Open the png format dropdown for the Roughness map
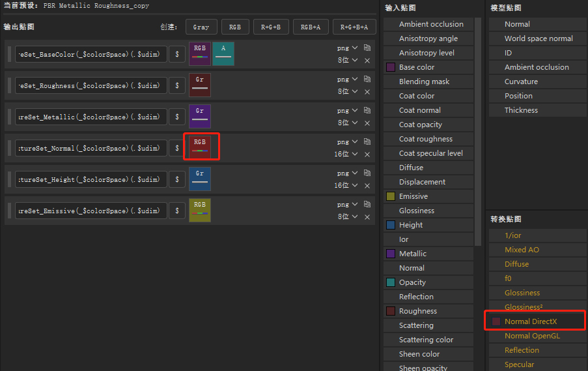Viewport: 588px width, 371px height. pyautogui.click(x=347, y=80)
